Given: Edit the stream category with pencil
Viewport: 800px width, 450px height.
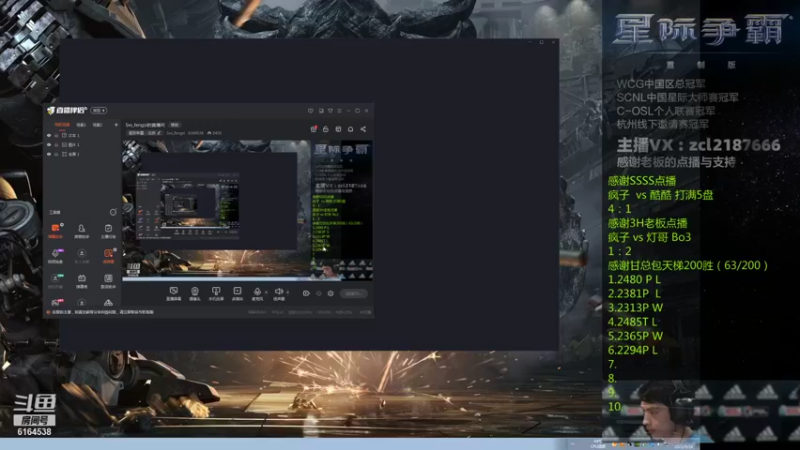Looking at the screenshot, I should pos(159,133).
